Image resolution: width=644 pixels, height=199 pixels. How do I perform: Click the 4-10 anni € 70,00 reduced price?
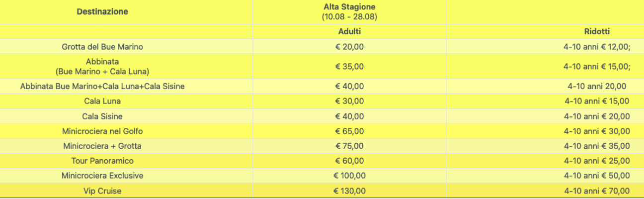point(597,191)
